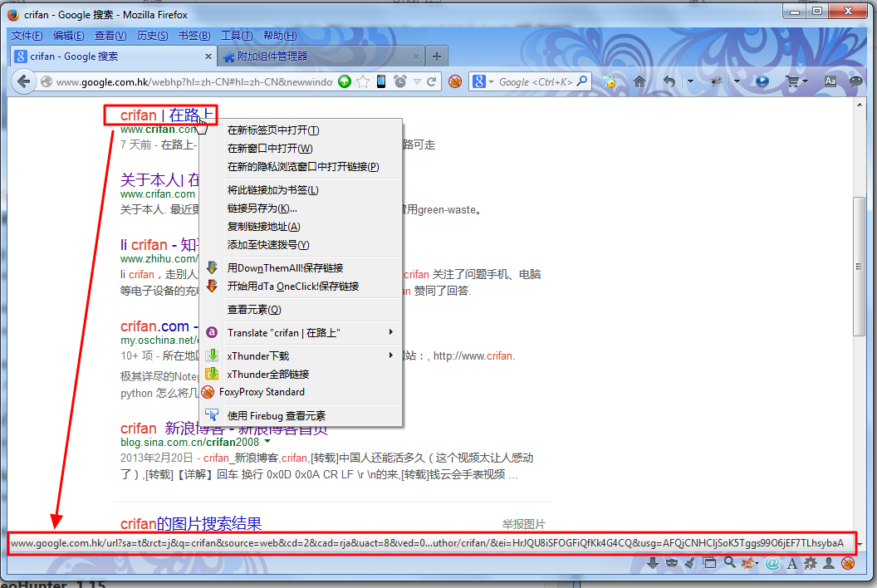Screen dimensions: 877x588
Task: Click the undo curved arrow toolbar icon
Action: point(669,81)
